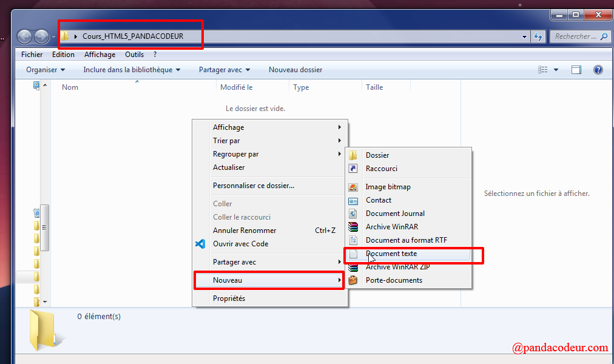This screenshot has width=614, height=364.
Task: Click the blue help question mark icon
Action: pos(598,70)
